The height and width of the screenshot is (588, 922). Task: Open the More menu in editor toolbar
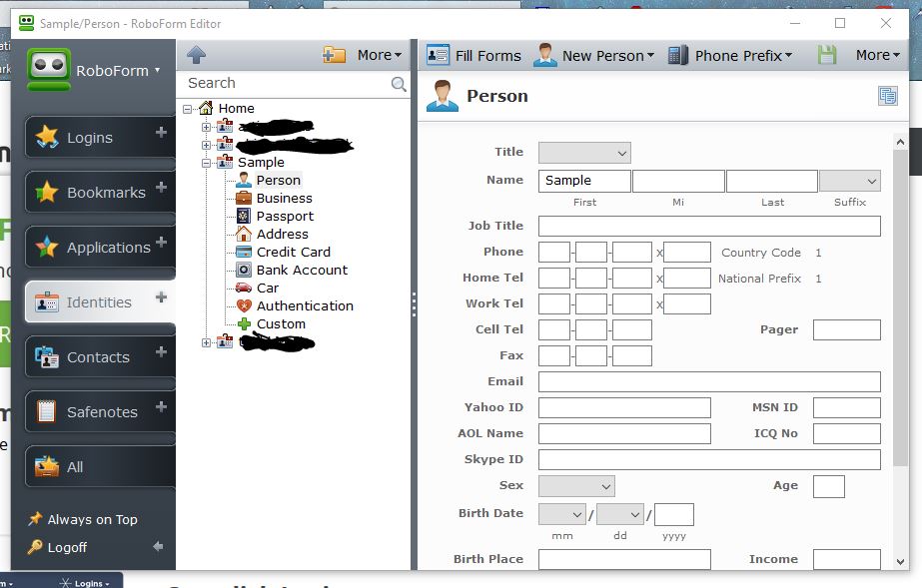click(x=878, y=55)
